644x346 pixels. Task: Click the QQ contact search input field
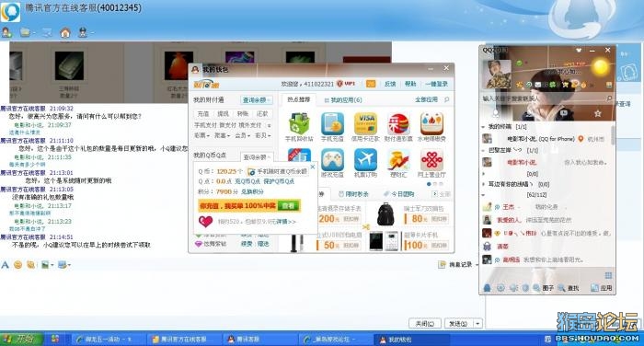pyautogui.click(x=544, y=98)
